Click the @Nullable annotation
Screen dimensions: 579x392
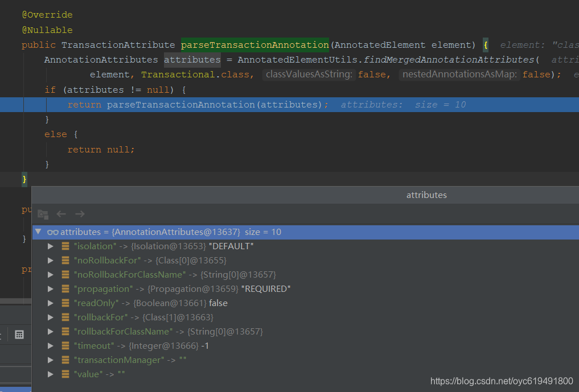point(47,30)
